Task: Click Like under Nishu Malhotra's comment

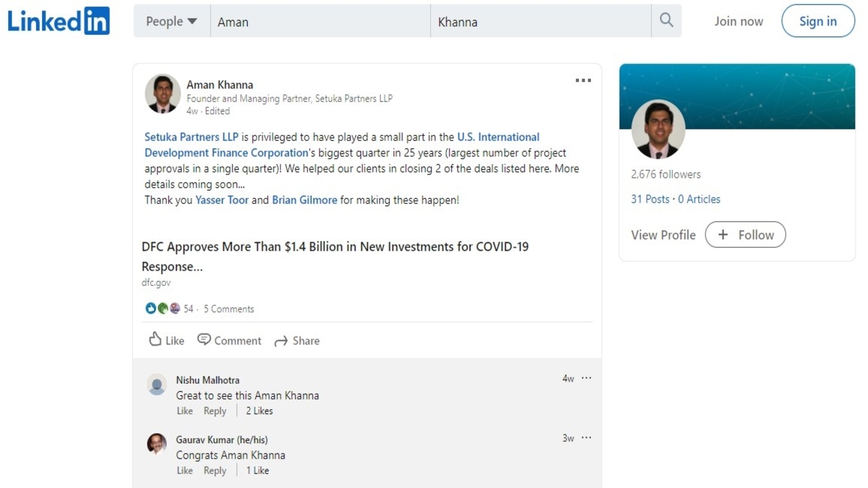Action: click(184, 410)
